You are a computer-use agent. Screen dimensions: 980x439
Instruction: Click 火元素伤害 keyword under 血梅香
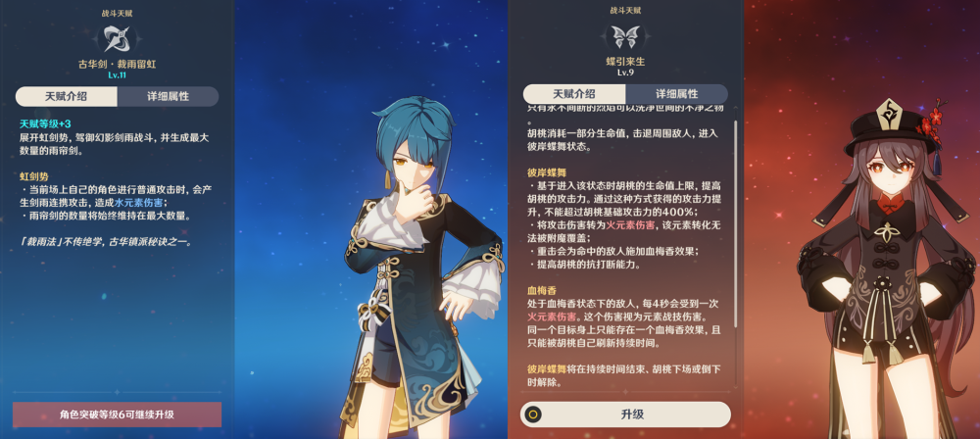(x=553, y=317)
